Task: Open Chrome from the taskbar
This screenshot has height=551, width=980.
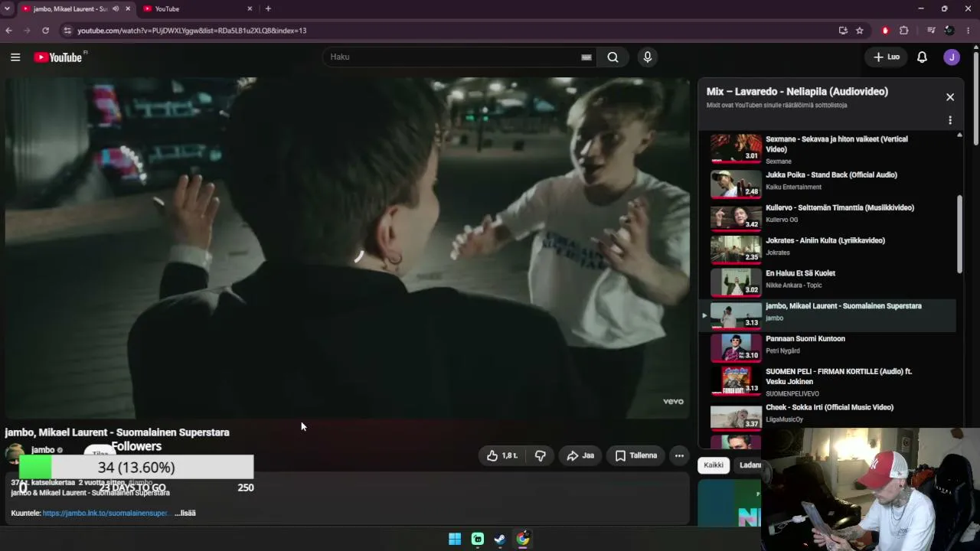Action: (523, 539)
